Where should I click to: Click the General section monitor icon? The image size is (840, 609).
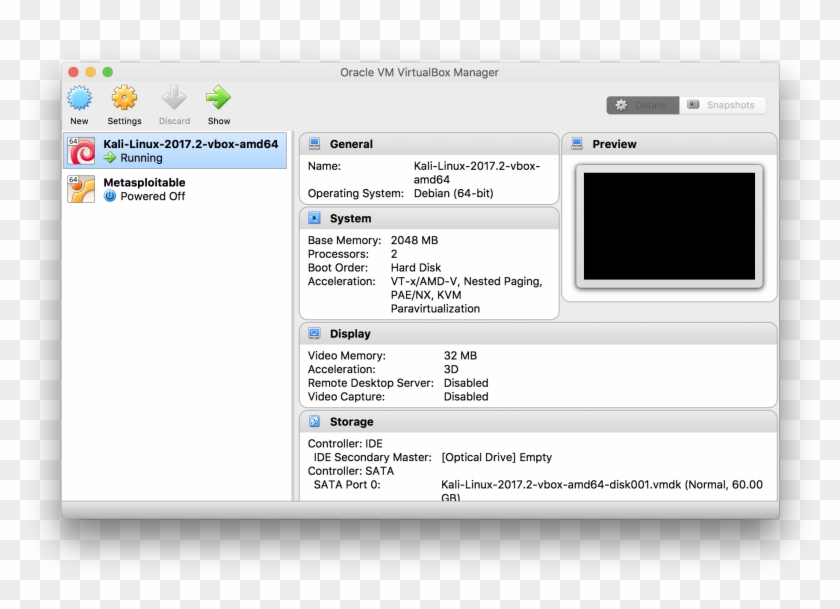[314, 144]
